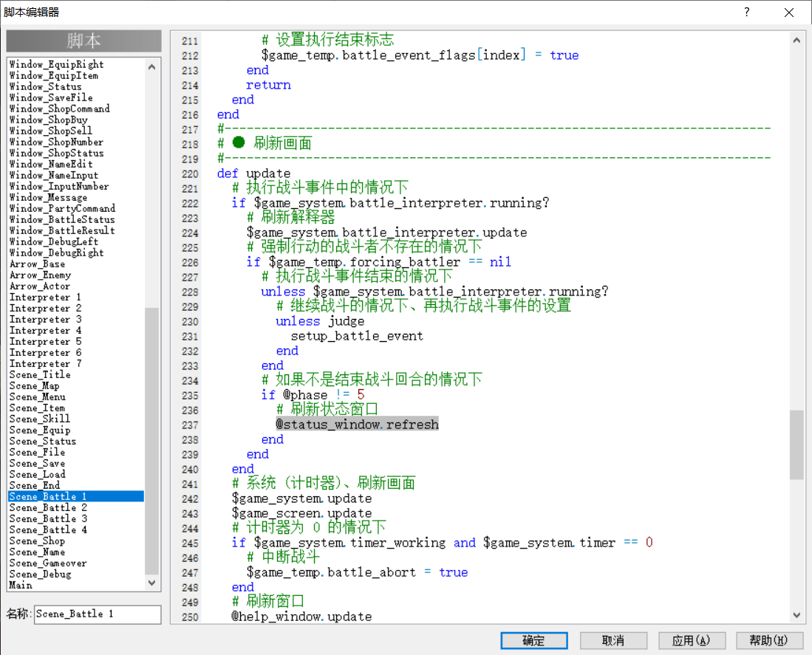Choose Window_Message from the script list
The height and width of the screenshot is (655, 812).
click(76, 198)
